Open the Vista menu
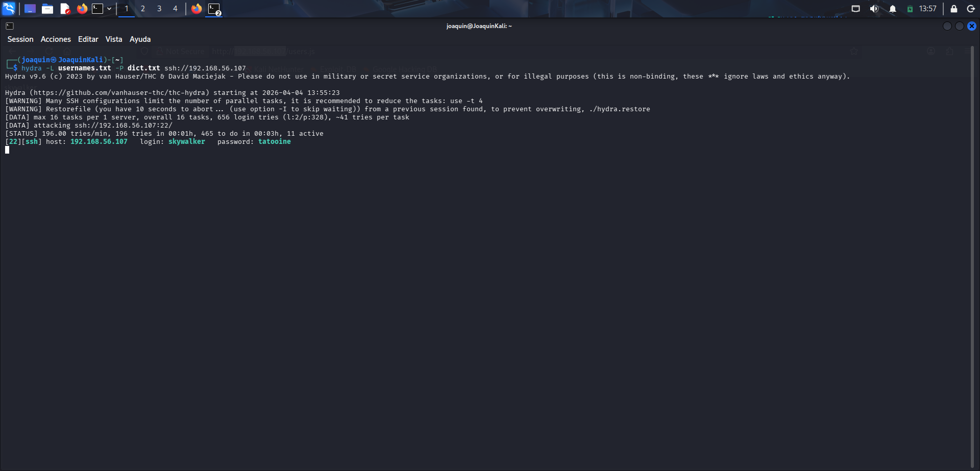The image size is (980, 471). pos(113,39)
